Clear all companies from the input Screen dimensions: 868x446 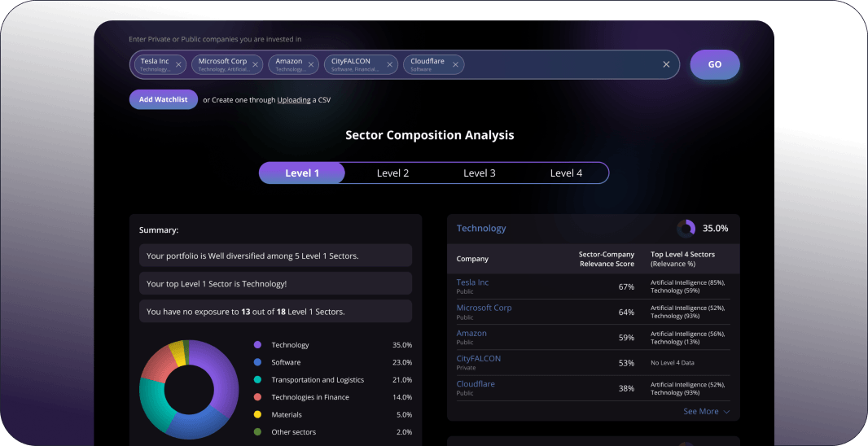point(666,65)
